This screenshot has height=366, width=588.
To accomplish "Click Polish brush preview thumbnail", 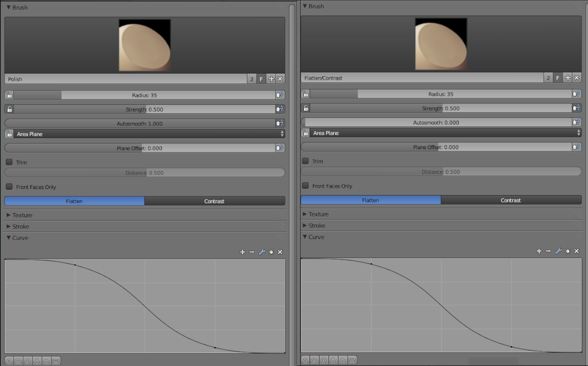I will coord(145,45).
